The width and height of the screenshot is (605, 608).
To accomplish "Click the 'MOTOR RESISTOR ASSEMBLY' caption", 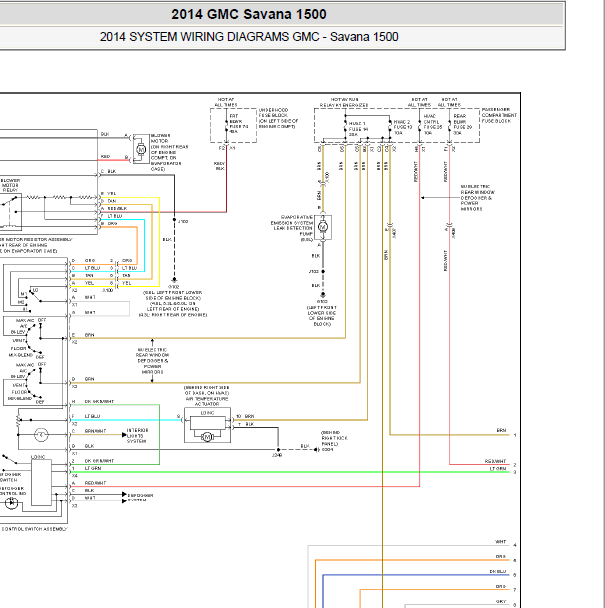I will point(35,245).
